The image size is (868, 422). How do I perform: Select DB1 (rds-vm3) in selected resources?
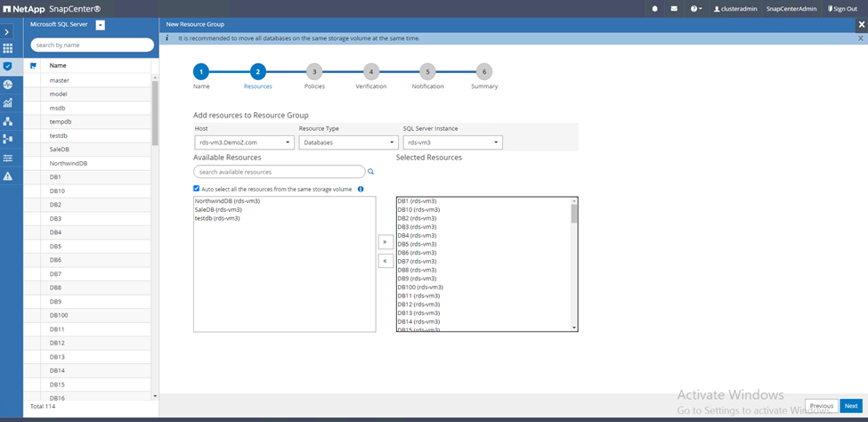click(x=417, y=201)
